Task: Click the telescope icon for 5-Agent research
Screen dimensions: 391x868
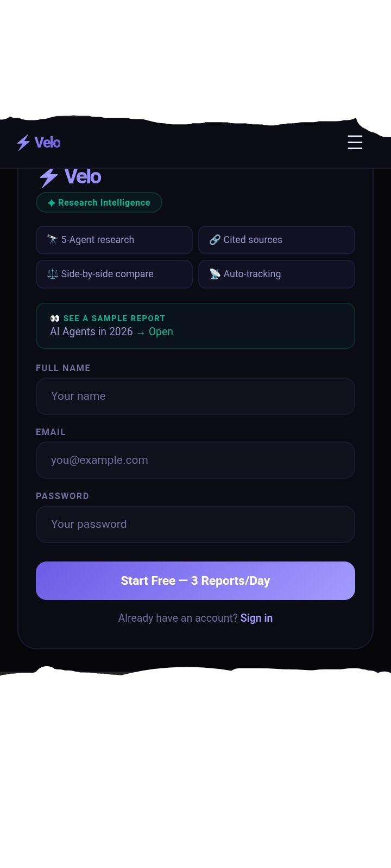Action: (x=52, y=240)
